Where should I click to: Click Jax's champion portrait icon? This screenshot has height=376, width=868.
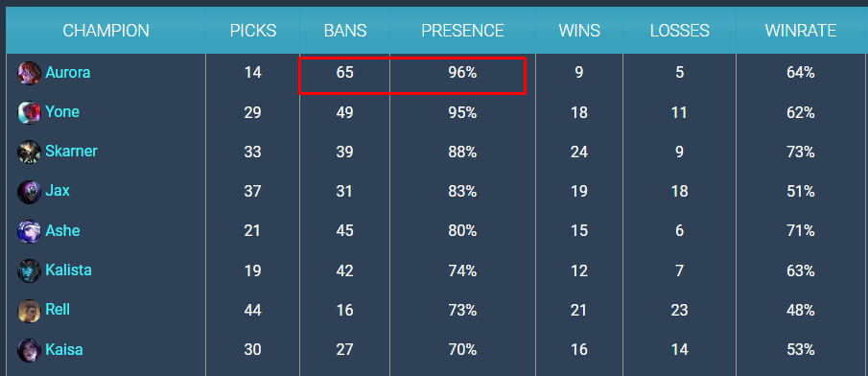click(x=29, y=192)
